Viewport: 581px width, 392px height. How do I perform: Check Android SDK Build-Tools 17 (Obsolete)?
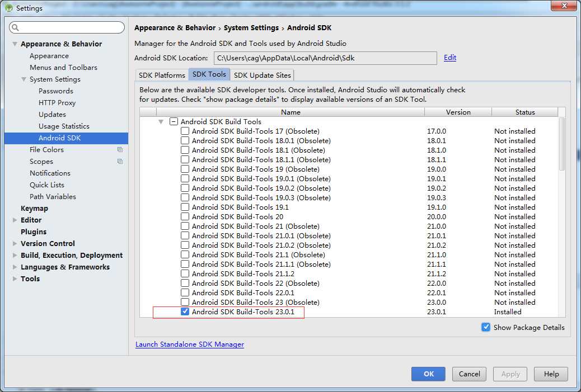pyautogui.click(x=185, y=131)
